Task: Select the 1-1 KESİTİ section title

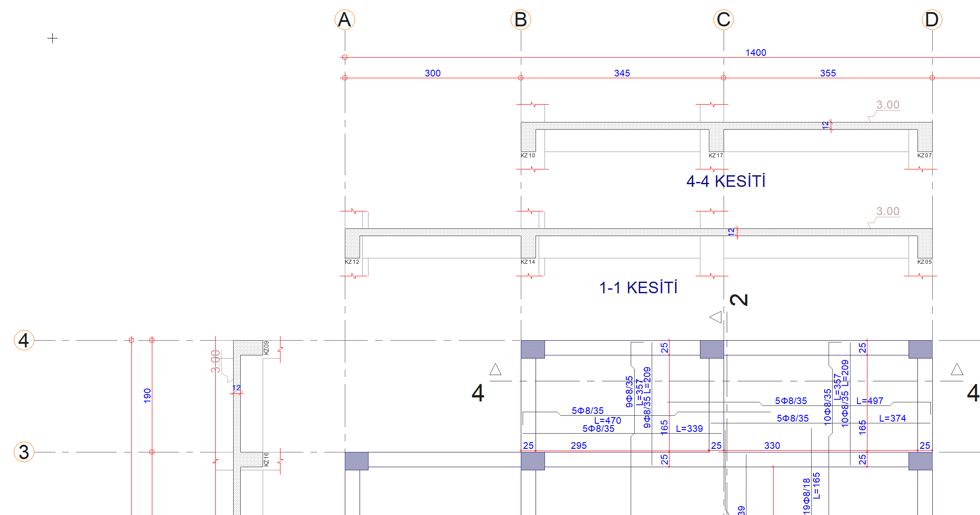Action: coord(638,288)
